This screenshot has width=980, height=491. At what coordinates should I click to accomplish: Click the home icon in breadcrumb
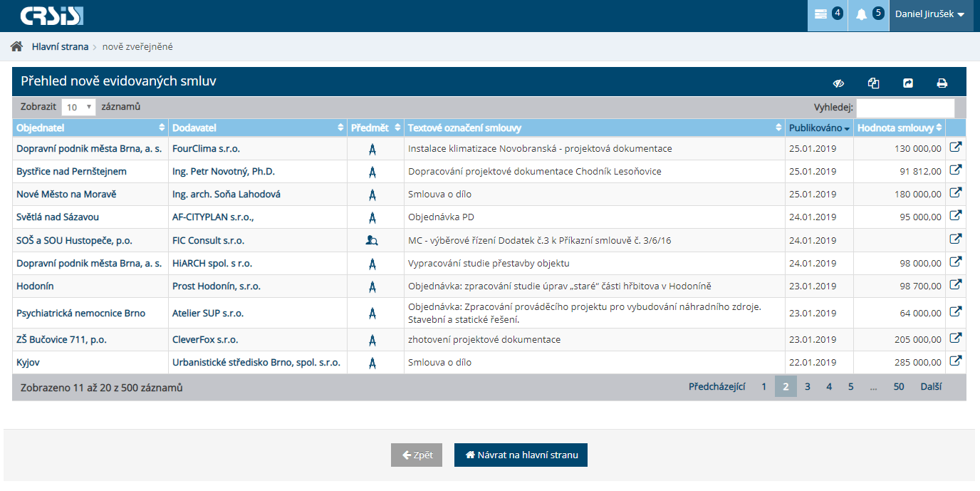tap(16, 47)
